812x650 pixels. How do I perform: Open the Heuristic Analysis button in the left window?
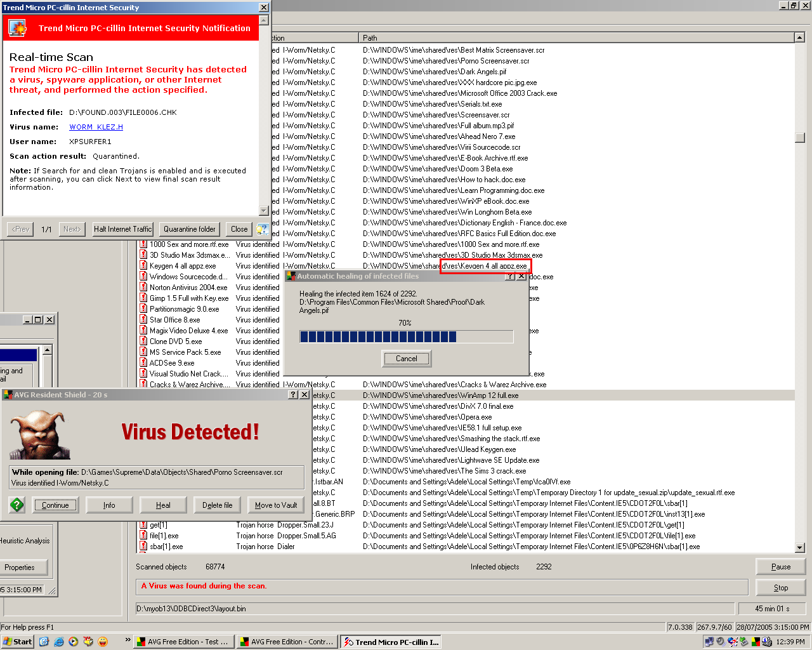tap(24, 541)
